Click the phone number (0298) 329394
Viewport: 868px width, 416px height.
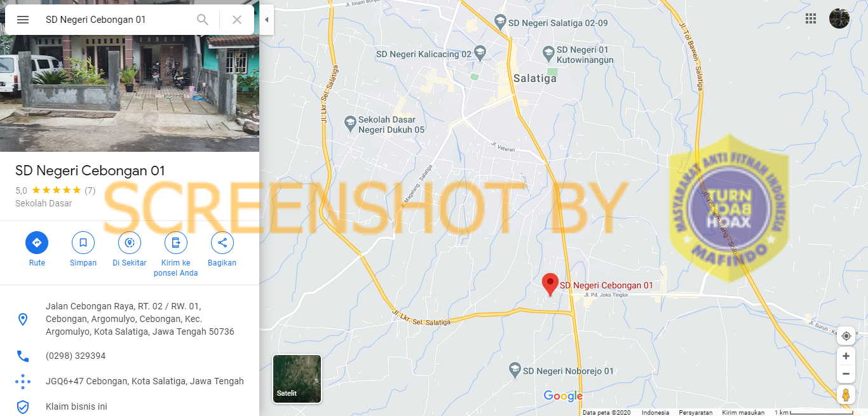tap(76, 356)
